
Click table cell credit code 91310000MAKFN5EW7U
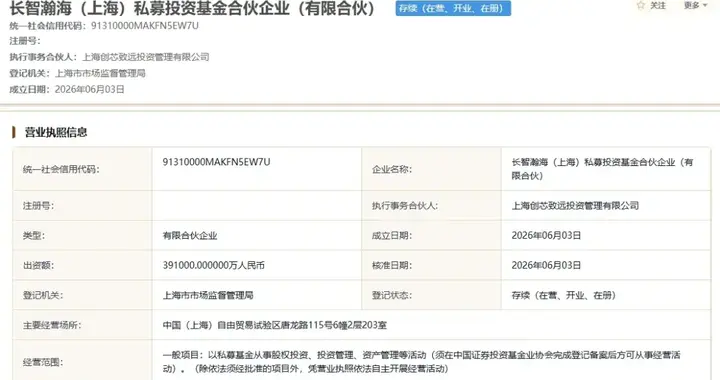click(x=216, y=162)
